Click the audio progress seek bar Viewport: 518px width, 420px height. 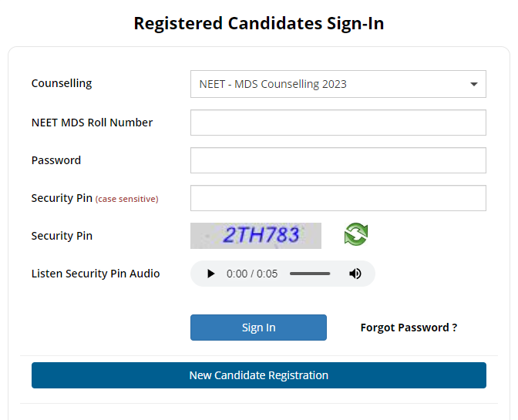coord(310,274)
